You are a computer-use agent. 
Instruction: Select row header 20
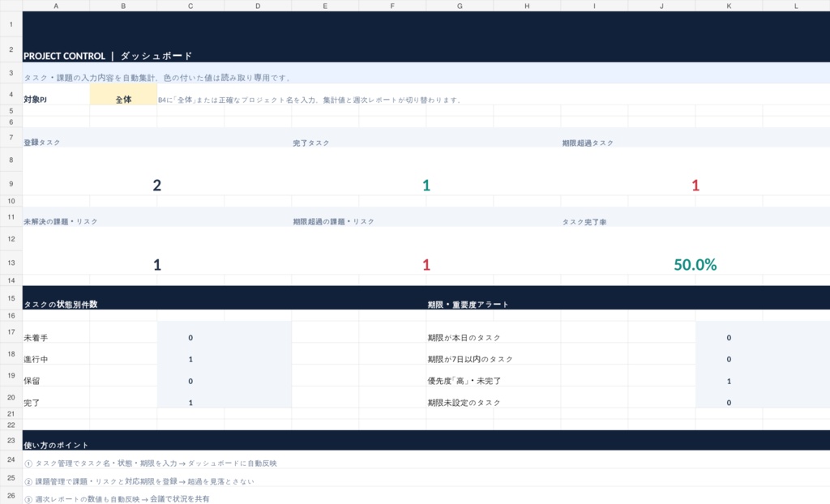pyautogui.click(x=11, y=397)
